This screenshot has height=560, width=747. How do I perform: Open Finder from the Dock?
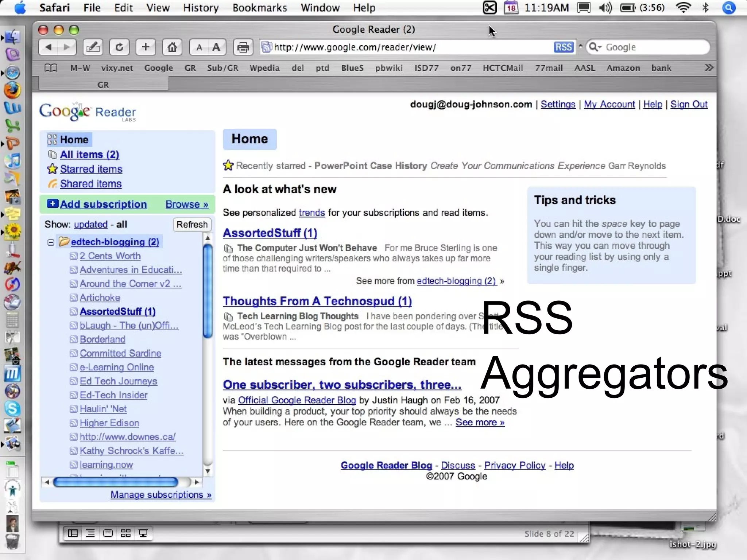(12, 37)
